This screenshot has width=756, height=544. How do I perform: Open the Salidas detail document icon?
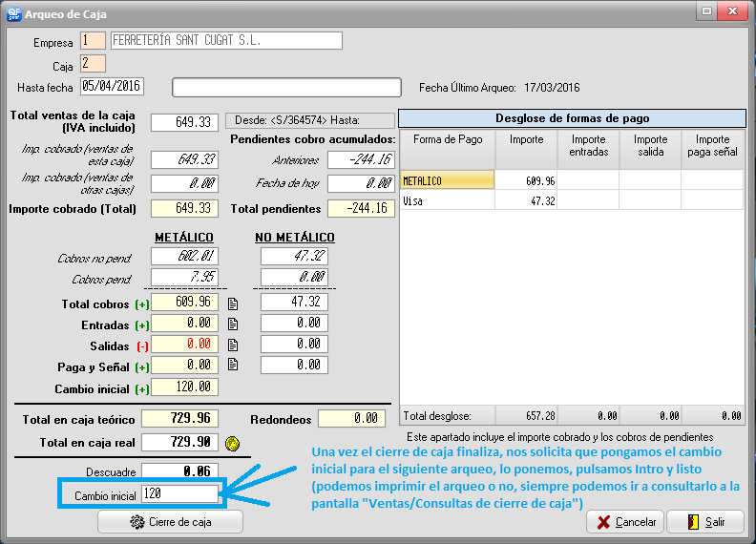[233, 345]
